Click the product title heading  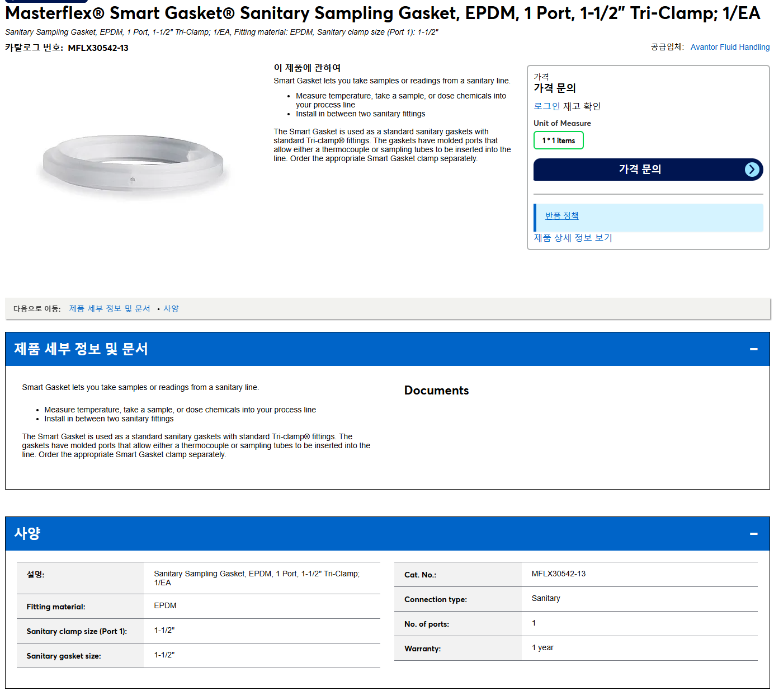click(x=383, y=13)
